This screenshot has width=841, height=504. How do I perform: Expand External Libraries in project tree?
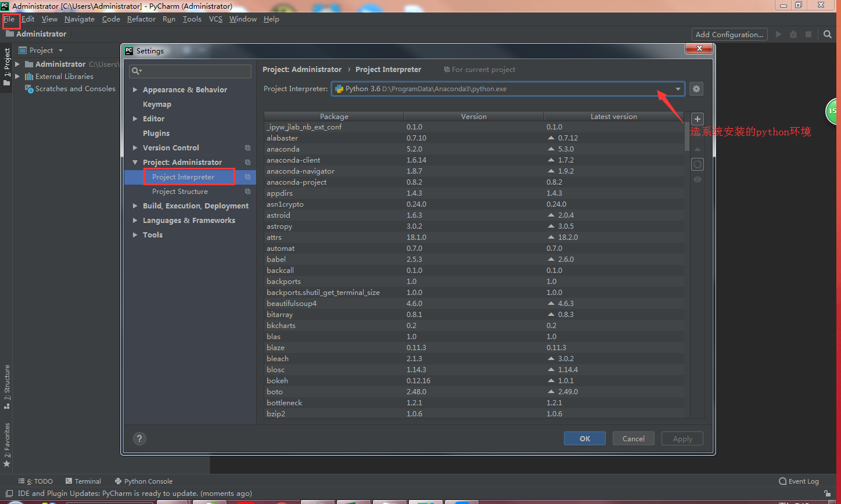coord(17,76)
